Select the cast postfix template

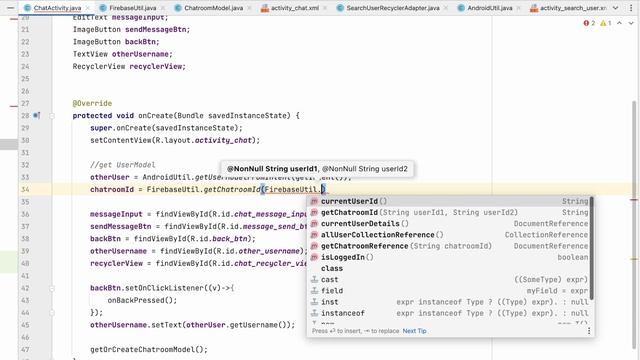click(449, 280)
